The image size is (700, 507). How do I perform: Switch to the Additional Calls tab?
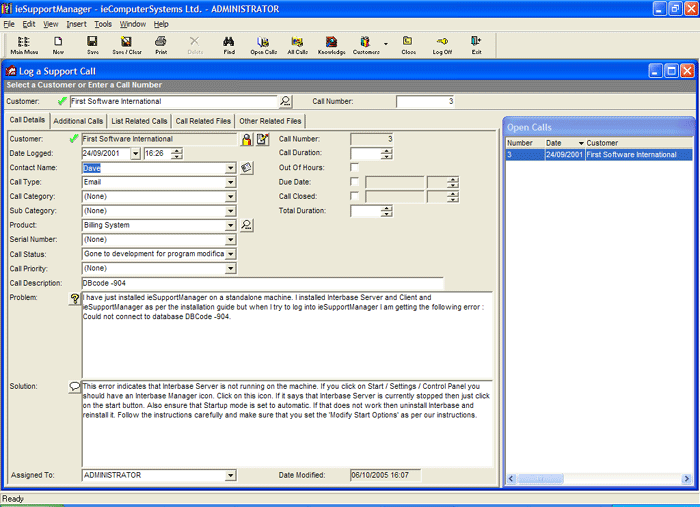coord(78,121)
